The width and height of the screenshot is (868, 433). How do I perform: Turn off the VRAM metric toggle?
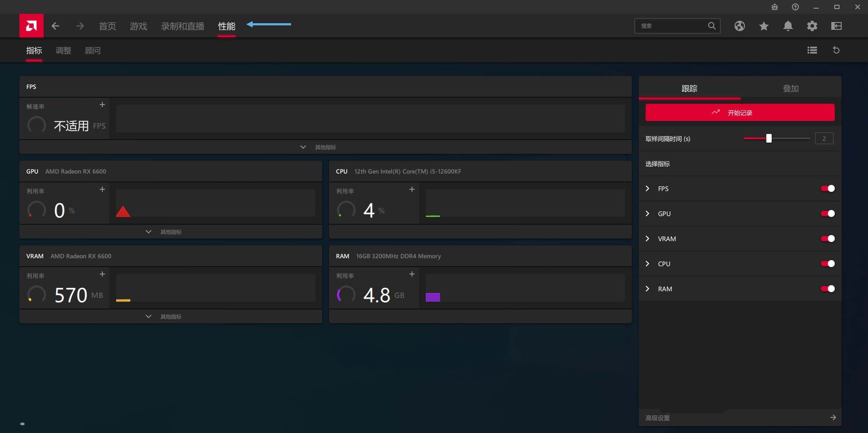pos(827,239)
